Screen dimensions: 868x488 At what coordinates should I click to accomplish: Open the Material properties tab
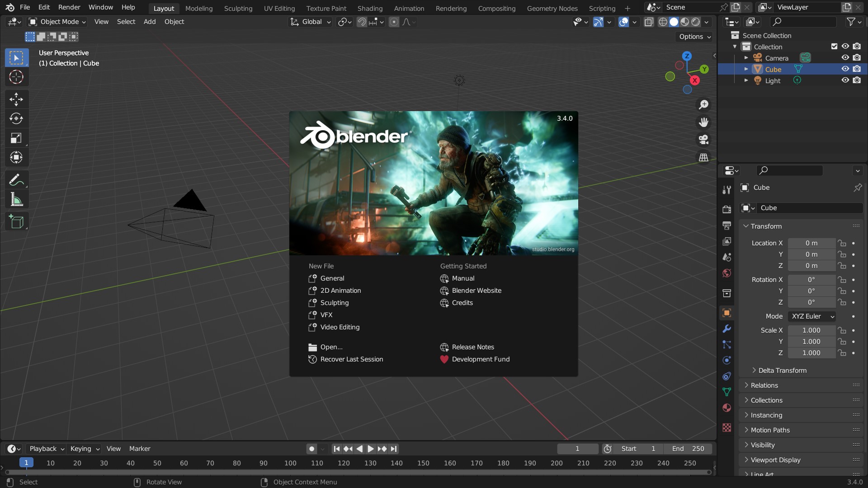pyautogui.click(x=726, y=408)
